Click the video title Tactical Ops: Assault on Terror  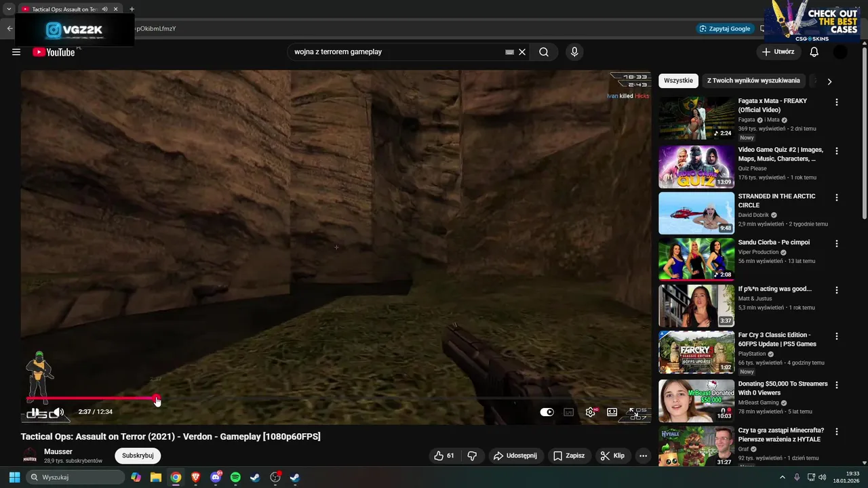pyautogui.click(x=170, y=436)
